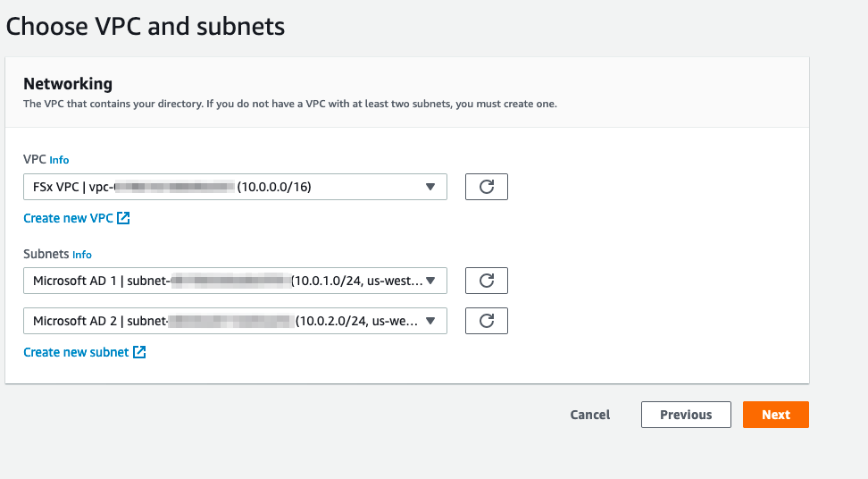Open the Info link next to Subnets
Viewport: 868px width, 479px height.
(82, 255)
